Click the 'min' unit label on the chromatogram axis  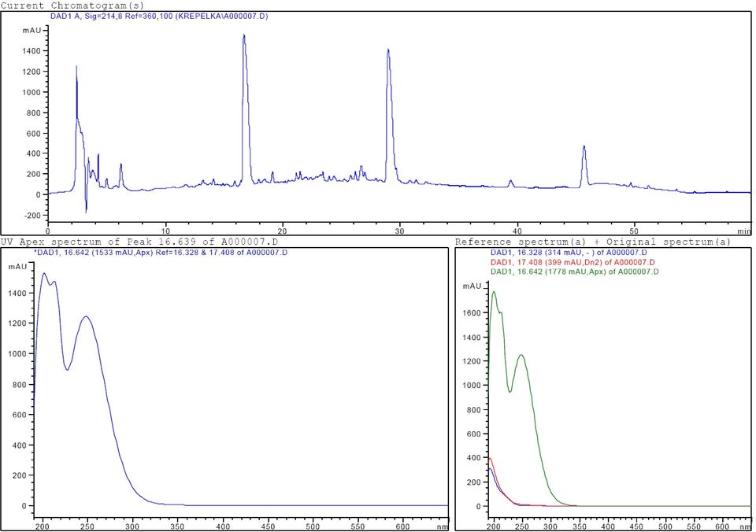click(744, 232)
